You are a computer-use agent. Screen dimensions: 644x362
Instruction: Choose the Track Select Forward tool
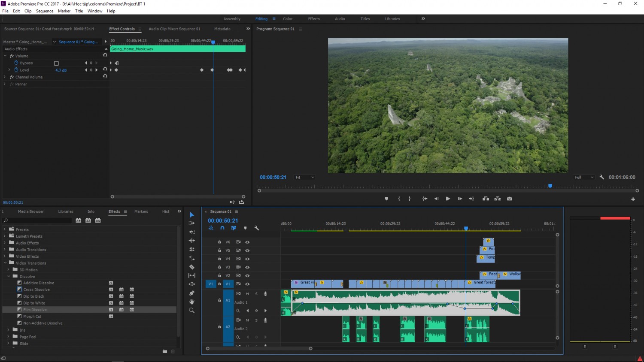(x=192, y=223)
